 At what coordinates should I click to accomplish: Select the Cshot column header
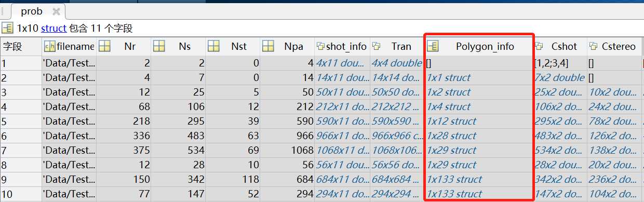(x=560, y=46)
